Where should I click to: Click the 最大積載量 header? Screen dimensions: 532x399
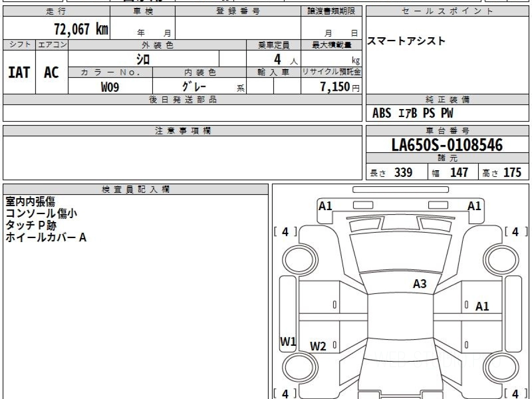pos(332,45)
